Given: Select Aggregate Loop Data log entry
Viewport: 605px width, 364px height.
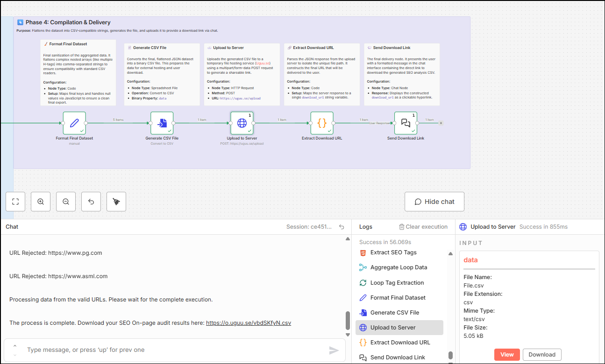Looking at the screenshot, I should coord(399,267).
